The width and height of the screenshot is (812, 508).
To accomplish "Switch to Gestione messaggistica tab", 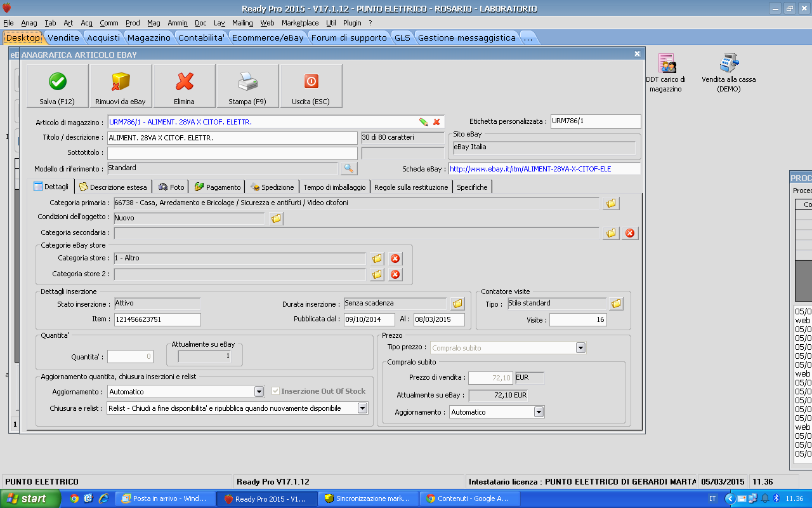I will click(x=466, y=37).
